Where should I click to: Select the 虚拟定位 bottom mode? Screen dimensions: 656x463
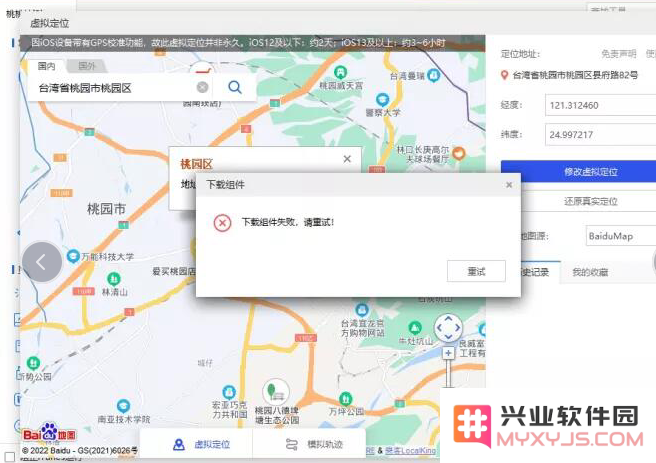pyautogui.click(x=201, y=444)
